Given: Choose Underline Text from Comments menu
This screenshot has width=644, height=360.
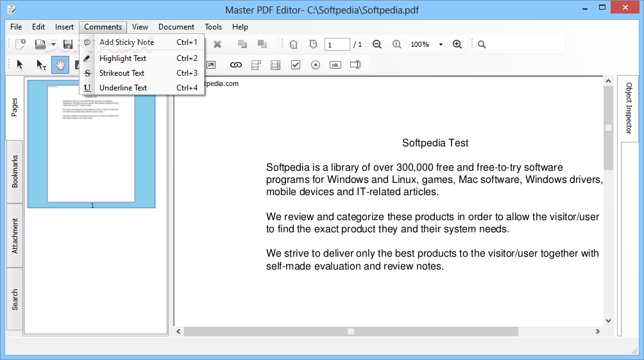Looking at the screenshot, I should [x=142, y=88].
